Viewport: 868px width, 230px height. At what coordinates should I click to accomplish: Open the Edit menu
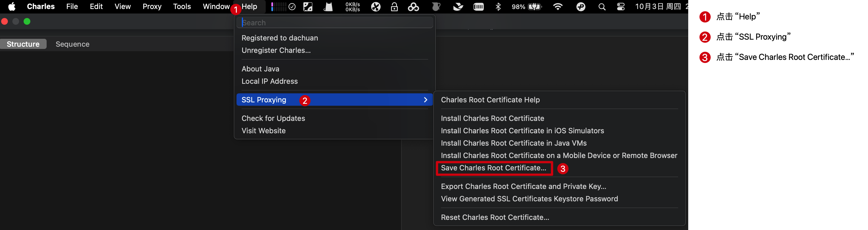(96, 6)
